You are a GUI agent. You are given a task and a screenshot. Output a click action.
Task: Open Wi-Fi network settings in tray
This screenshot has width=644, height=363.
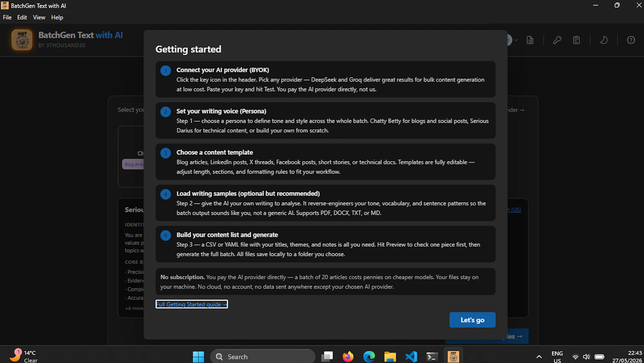(x=576, y=357)
